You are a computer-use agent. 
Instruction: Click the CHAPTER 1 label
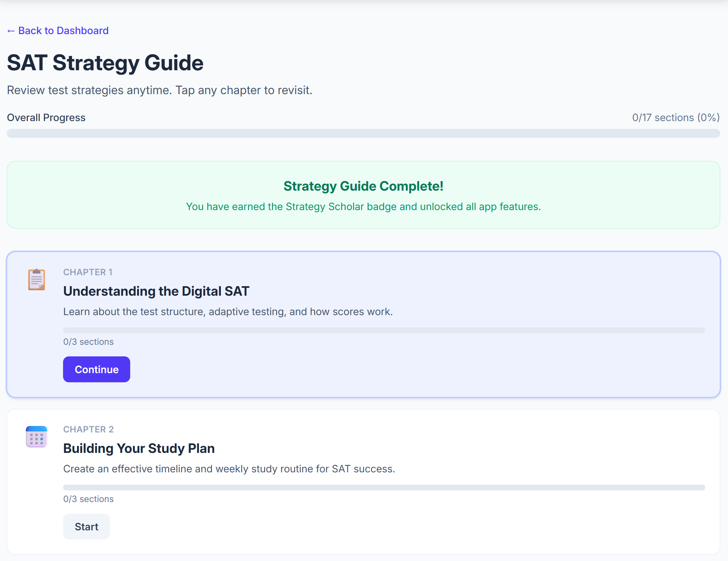(88, 272)
